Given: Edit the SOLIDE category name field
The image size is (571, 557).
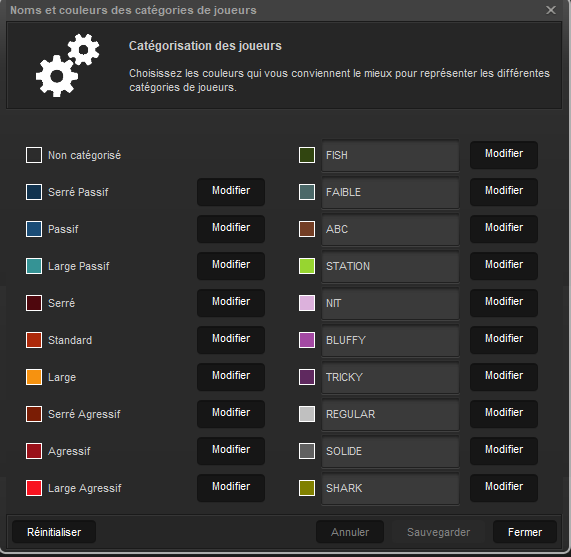Looking at the screenshot, I should [390, 451].
